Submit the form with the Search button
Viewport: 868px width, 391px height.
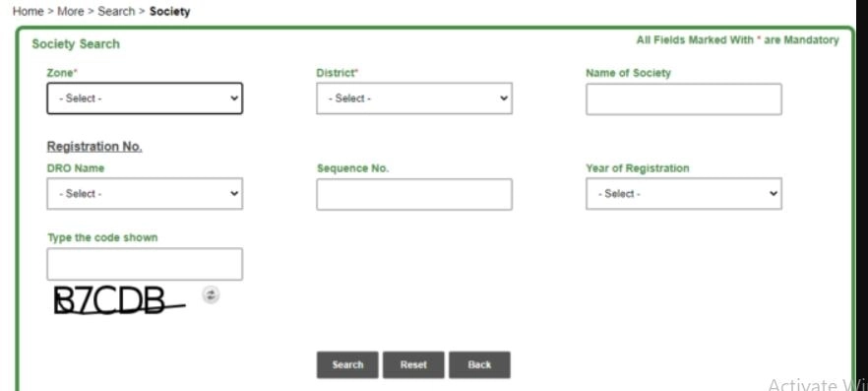click(x=347, y=365)
